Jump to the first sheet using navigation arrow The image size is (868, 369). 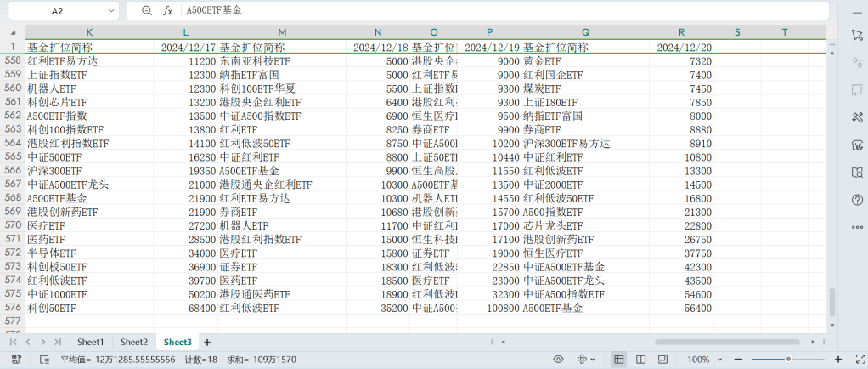click(14, 342)
